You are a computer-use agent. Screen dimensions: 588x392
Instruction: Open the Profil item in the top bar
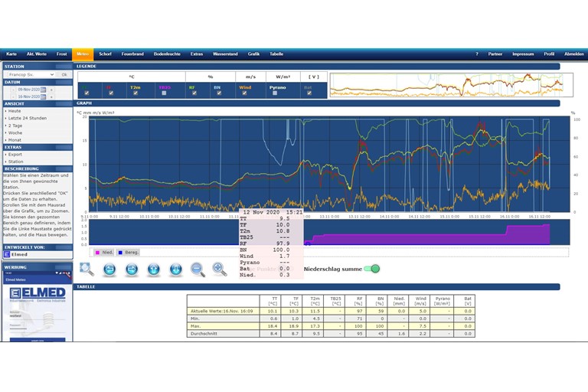550,54
